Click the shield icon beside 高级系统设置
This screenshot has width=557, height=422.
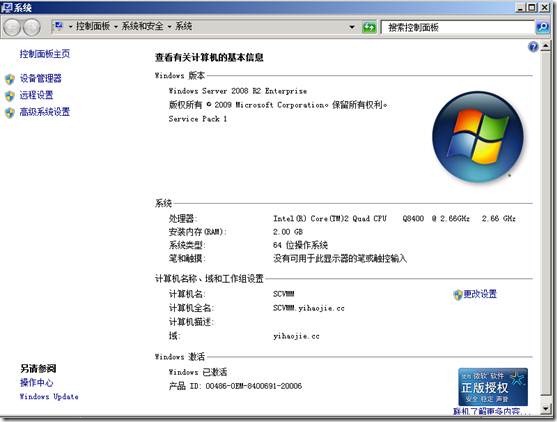[10, 113]
